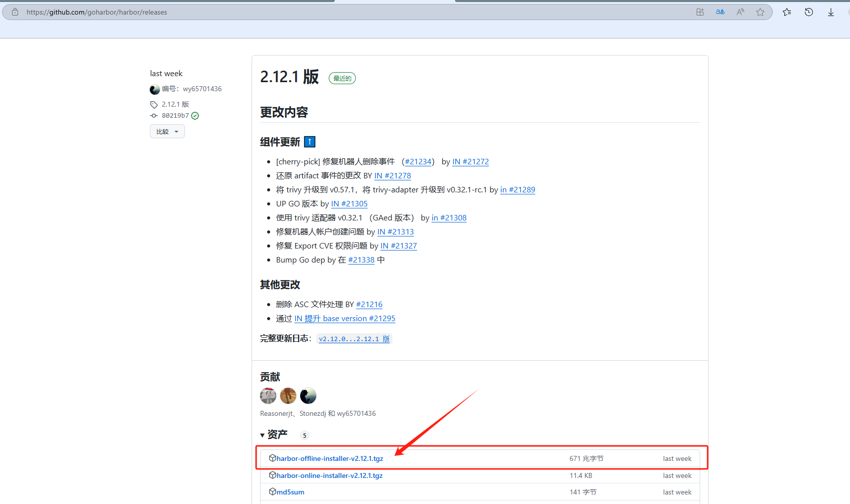Image resolution: width=850 pixels, height=504 pixels.
Task: Open pull request IN #21272 link
Action: [471, 161]
